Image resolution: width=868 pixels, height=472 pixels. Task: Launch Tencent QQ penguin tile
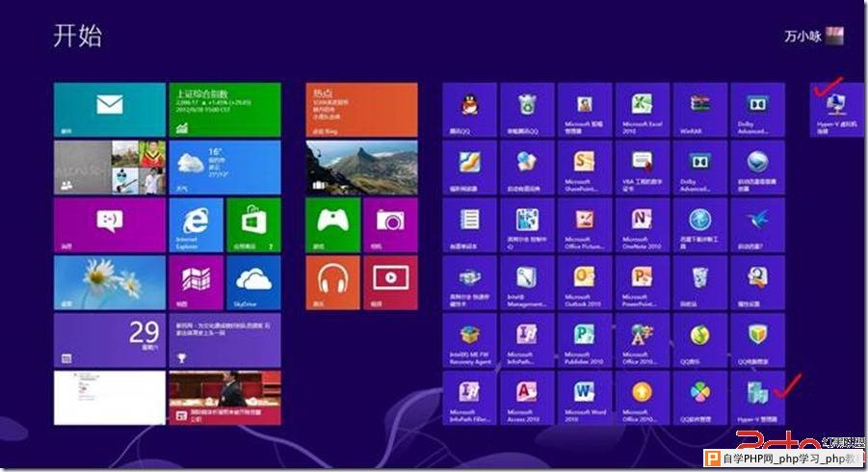click(x=469, y=110)
